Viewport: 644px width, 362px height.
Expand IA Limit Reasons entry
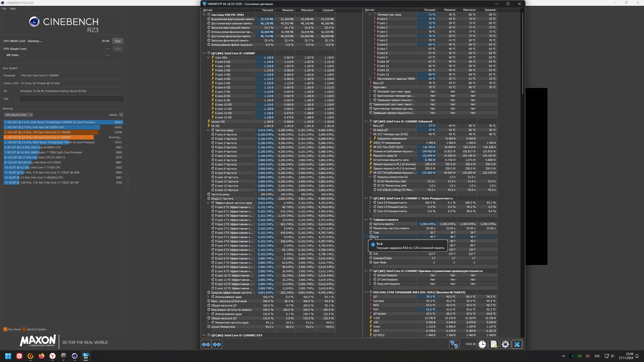point(370,276)
